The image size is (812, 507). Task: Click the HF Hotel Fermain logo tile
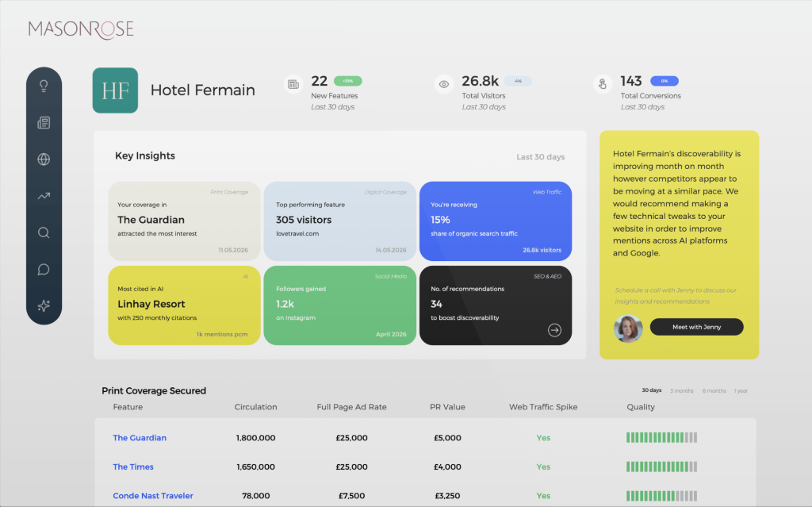(x=115, y=90)
